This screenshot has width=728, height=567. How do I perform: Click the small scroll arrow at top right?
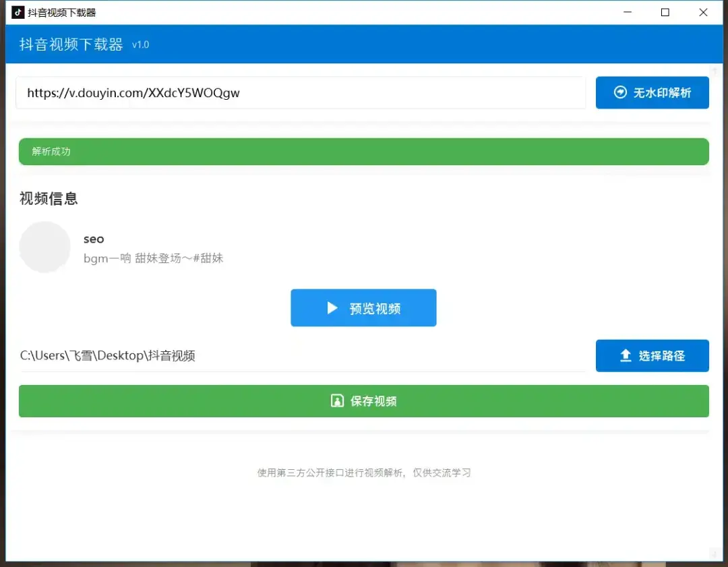pos(715,70)
